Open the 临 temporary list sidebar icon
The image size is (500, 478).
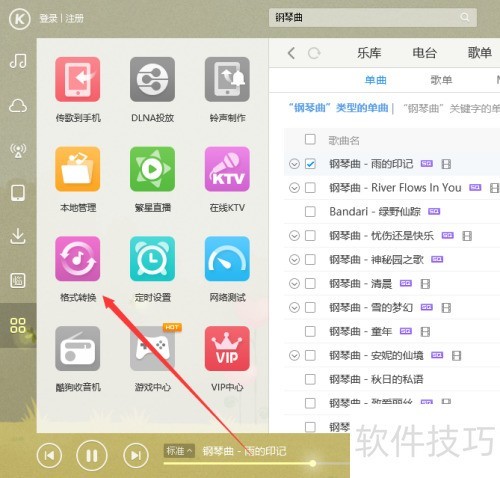pos(18,281)
